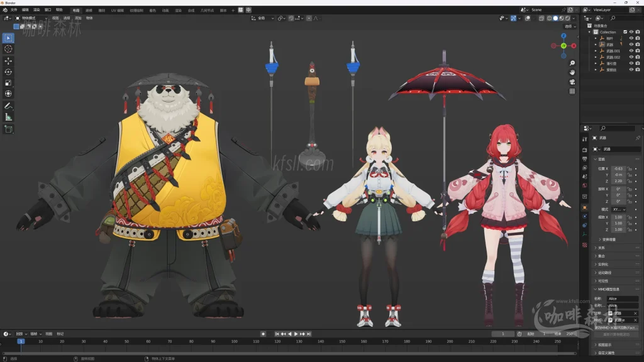Open the Scene properties tab
The height and width of the screenshot is (362, 644).
[585, 177]
